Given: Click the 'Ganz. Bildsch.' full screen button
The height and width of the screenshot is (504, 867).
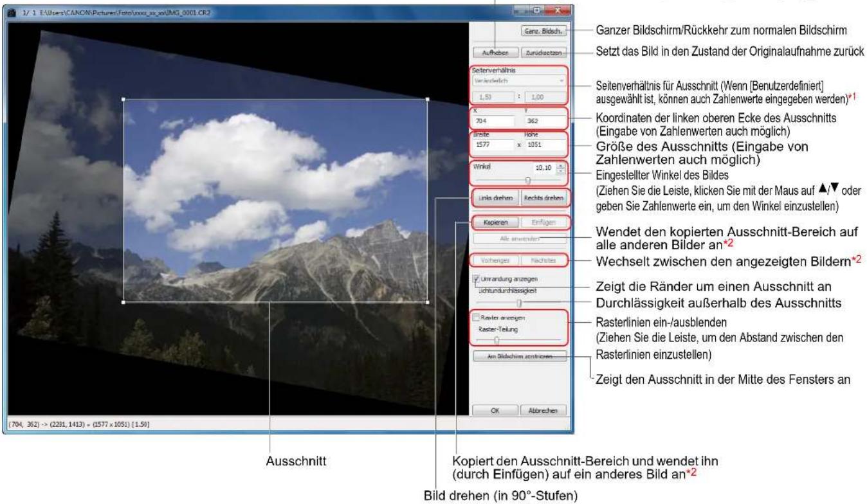Looking at the screenshot, I should tap(543, 31).
